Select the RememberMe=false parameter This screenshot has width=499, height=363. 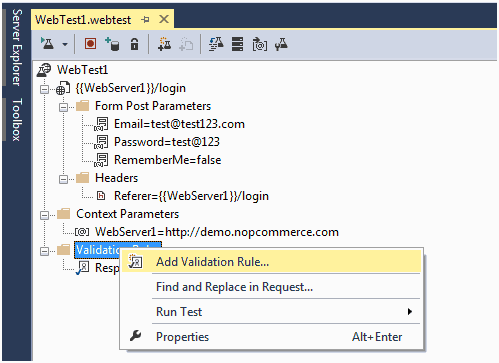(x=167, y=160)
